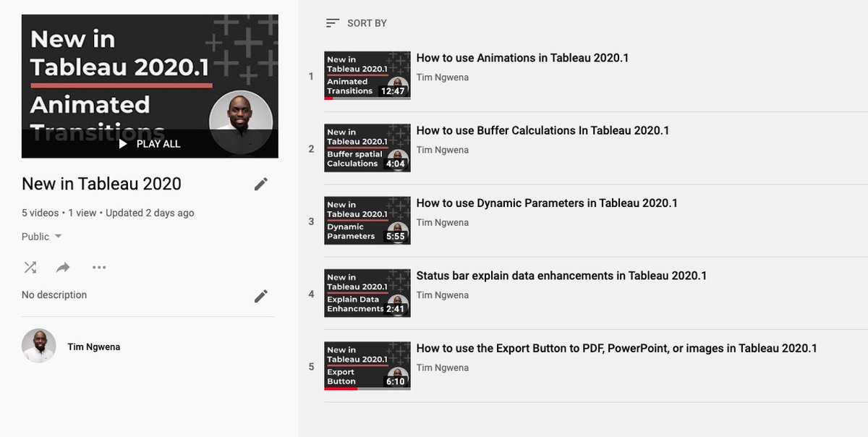Screen dimensions: 868x437
Task: Click 'No description' text
Action: 54,295
